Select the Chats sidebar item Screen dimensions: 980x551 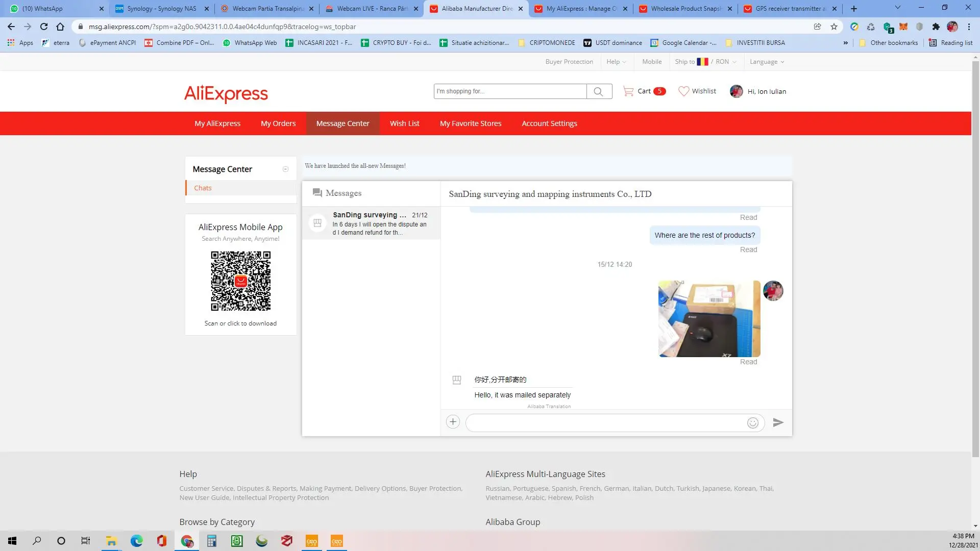203,188
